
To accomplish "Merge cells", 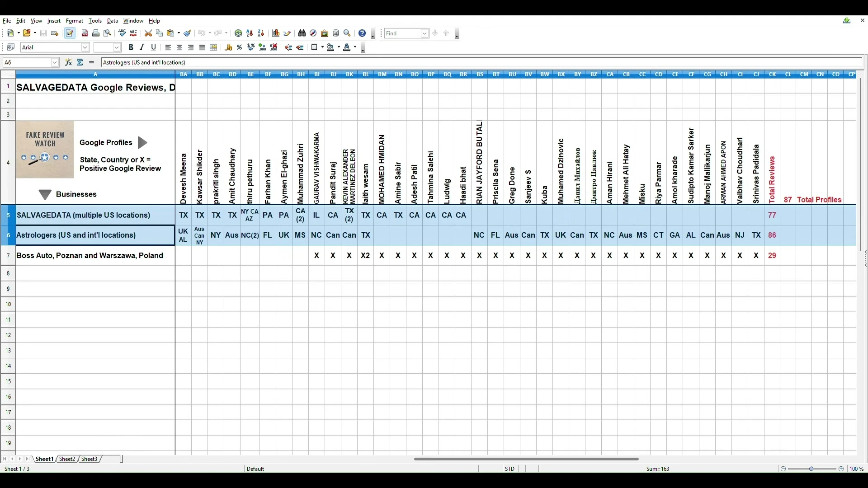I will click(x=214, y=47).
